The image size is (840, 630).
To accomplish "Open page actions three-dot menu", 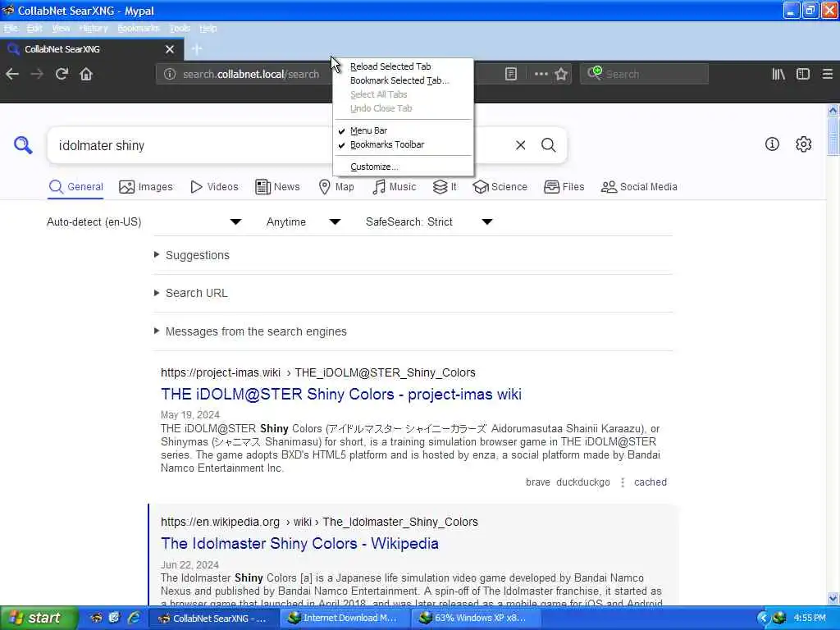I will coord(541,74).
